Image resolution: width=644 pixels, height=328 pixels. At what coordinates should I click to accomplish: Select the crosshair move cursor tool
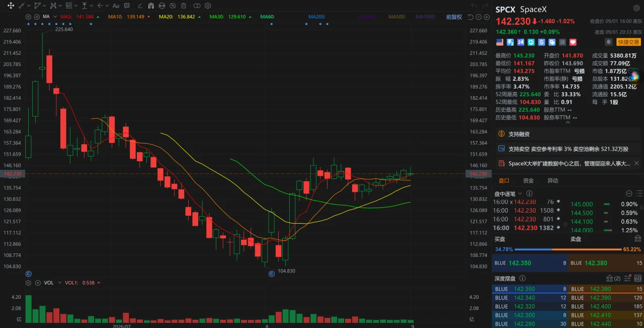[11, 6]
